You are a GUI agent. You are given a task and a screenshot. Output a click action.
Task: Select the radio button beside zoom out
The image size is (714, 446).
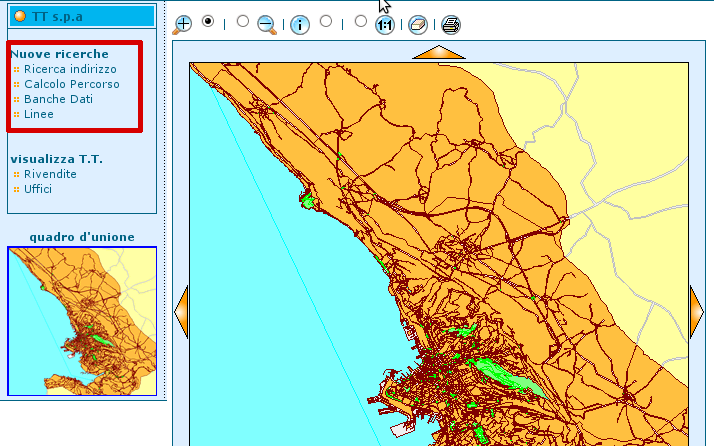(242, 21)
